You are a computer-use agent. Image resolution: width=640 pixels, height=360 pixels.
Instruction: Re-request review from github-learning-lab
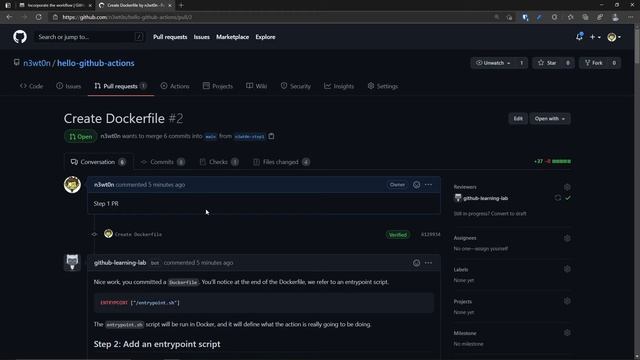[x=558, y=198]
